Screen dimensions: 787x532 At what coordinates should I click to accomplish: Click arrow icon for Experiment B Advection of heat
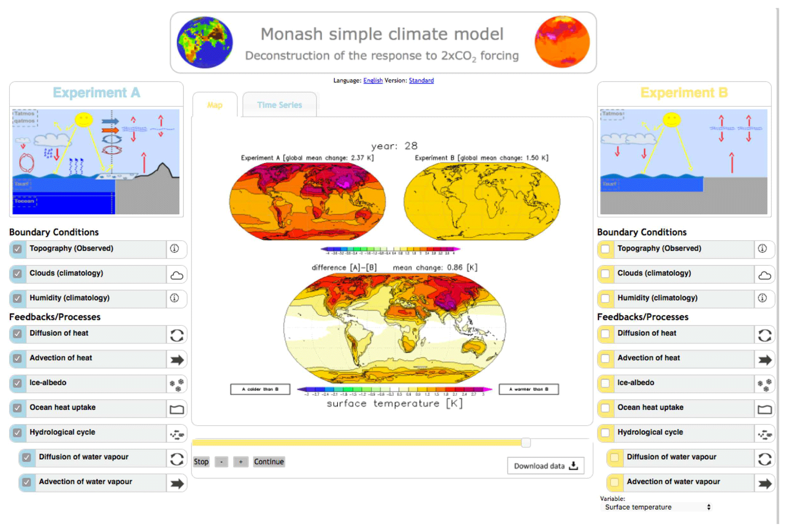(764, 360)
